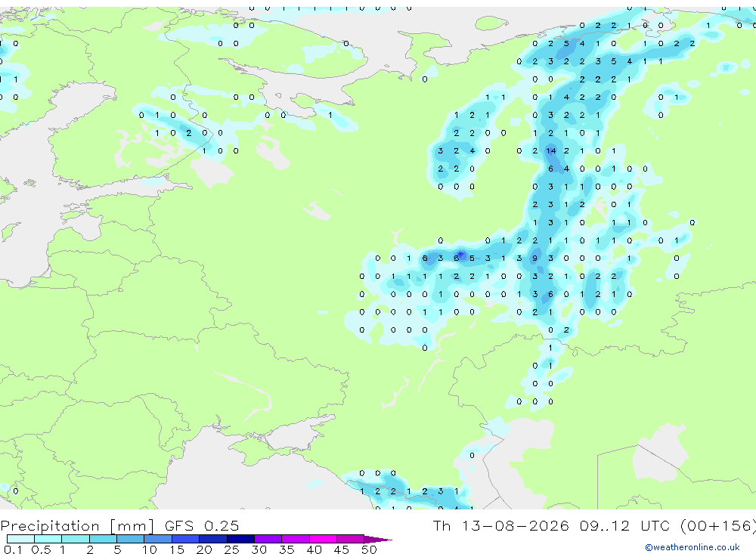
Task: Click the 'GFS 0.25' model label
Action: click(202, 525)
